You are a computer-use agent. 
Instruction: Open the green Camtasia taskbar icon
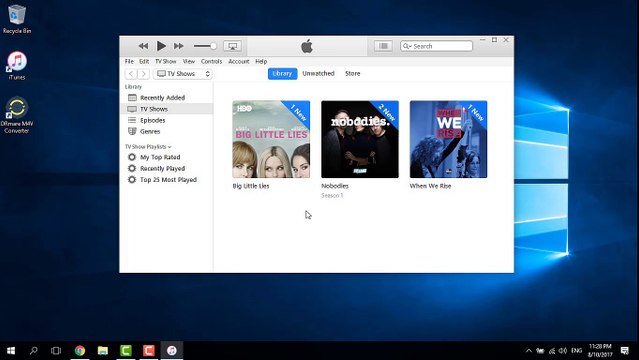click(126, 351)
